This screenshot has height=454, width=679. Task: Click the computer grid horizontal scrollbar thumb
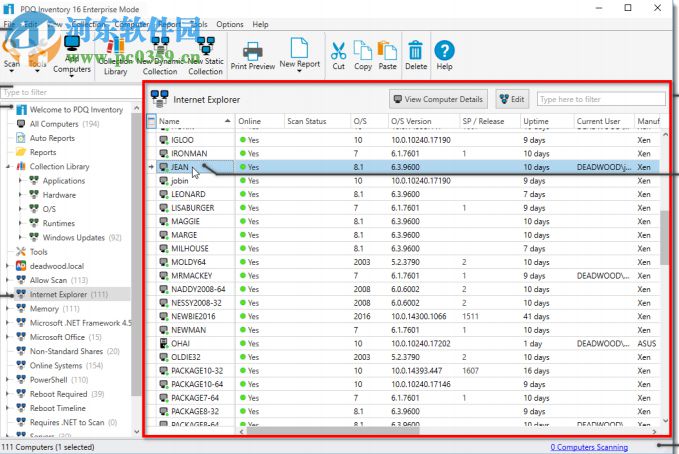333,431
